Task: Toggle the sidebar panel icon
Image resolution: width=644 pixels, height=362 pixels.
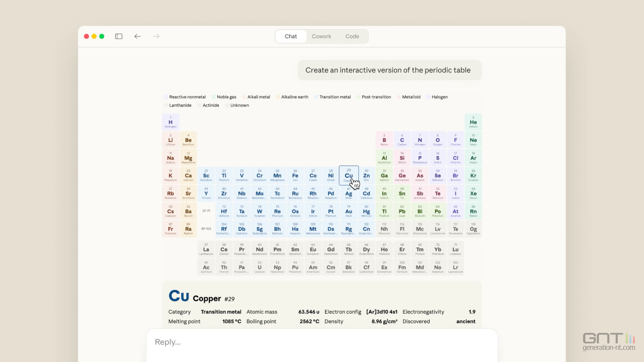Action: click(119, 36)
